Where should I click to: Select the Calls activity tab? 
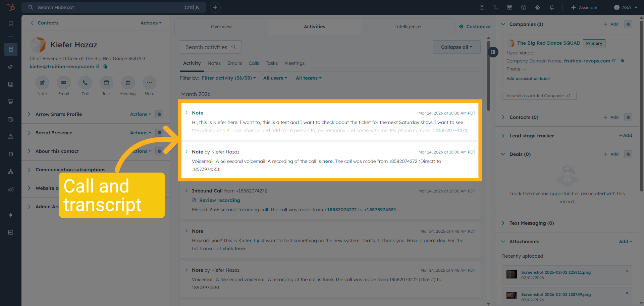[254, 63]
